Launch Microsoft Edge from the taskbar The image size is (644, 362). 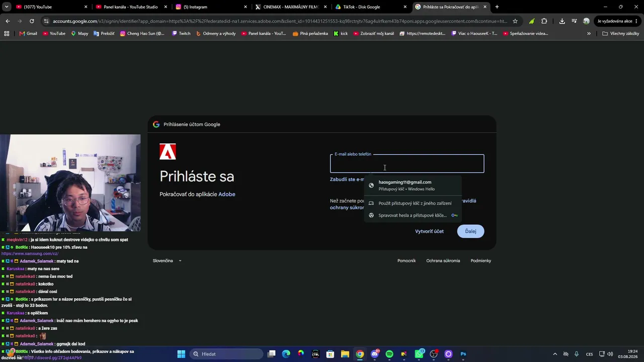point(286,354)
